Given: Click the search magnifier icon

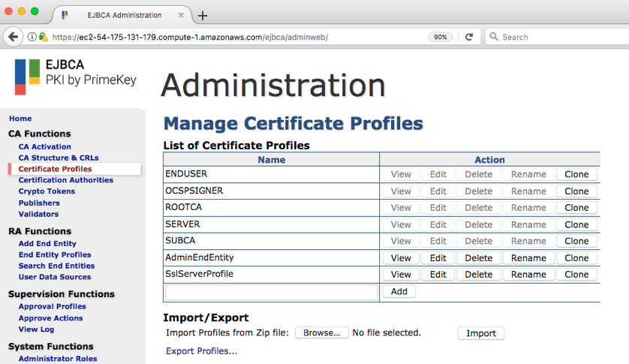Looking at the screenshot, I should pos(493,37).
